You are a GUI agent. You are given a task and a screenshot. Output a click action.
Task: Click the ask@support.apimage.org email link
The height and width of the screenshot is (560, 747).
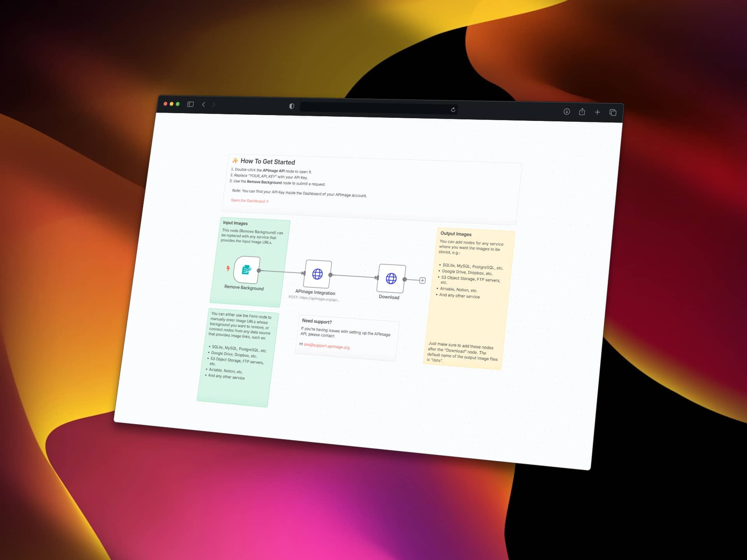[x=326, y=346]
